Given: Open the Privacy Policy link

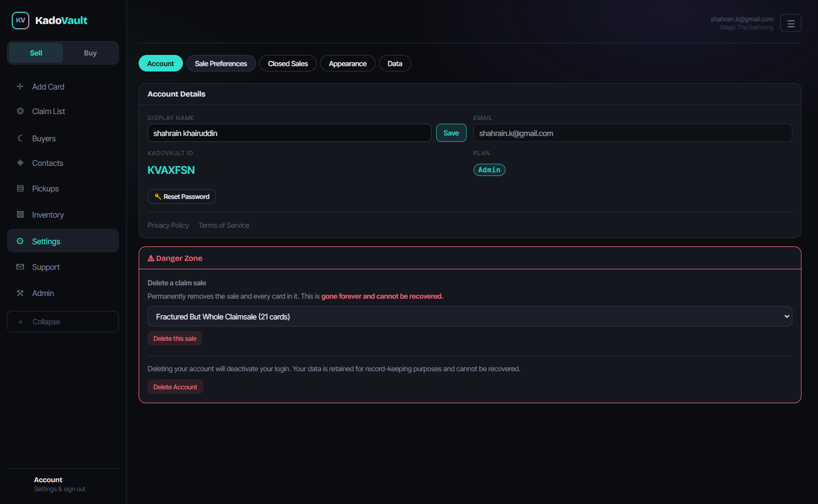Looking at the screenshot, I should [169, 225].
